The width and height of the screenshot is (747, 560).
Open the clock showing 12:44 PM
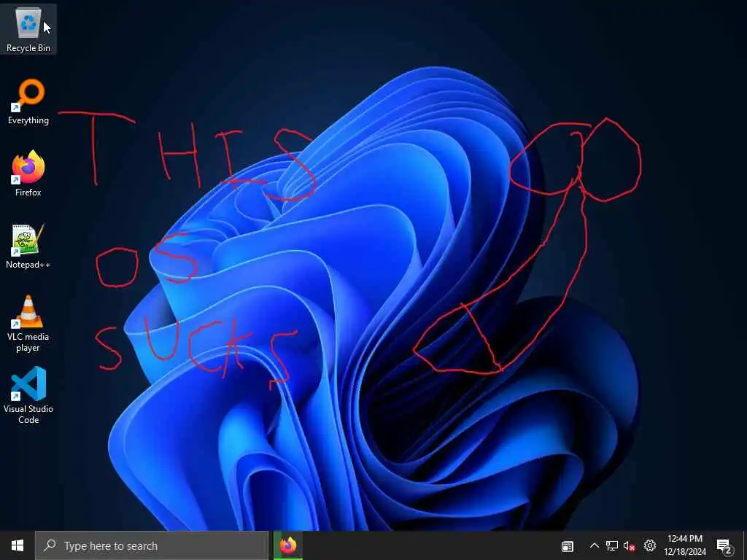pyautogui.click(x=684, y=545)
